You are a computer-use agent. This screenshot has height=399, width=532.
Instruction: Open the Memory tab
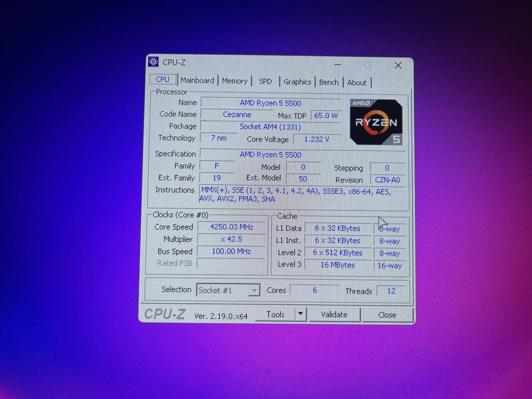[x=235, y=81]
